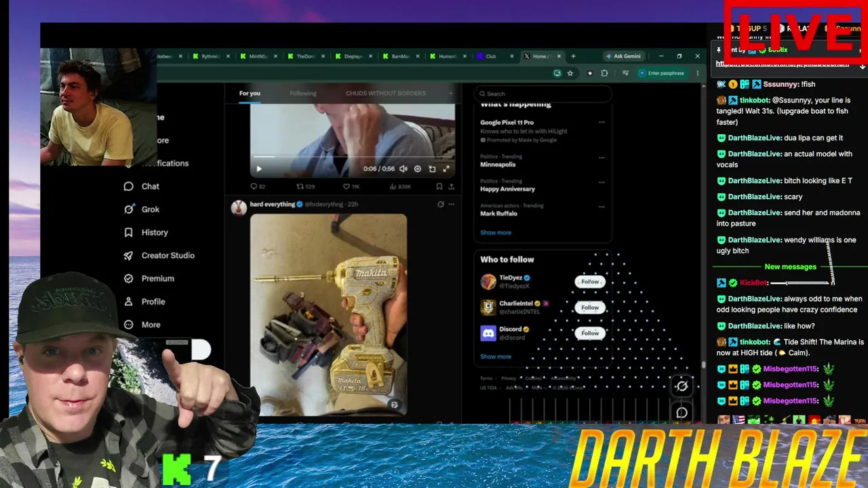The width and height of the screenshot is (868, 488).
Task: Switch to the Rythmic browser tab
Action: [x=211, y=56]
